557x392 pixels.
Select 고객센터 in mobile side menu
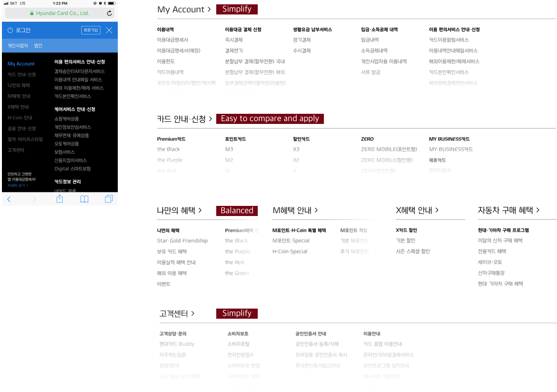click(x=15, y=150)
